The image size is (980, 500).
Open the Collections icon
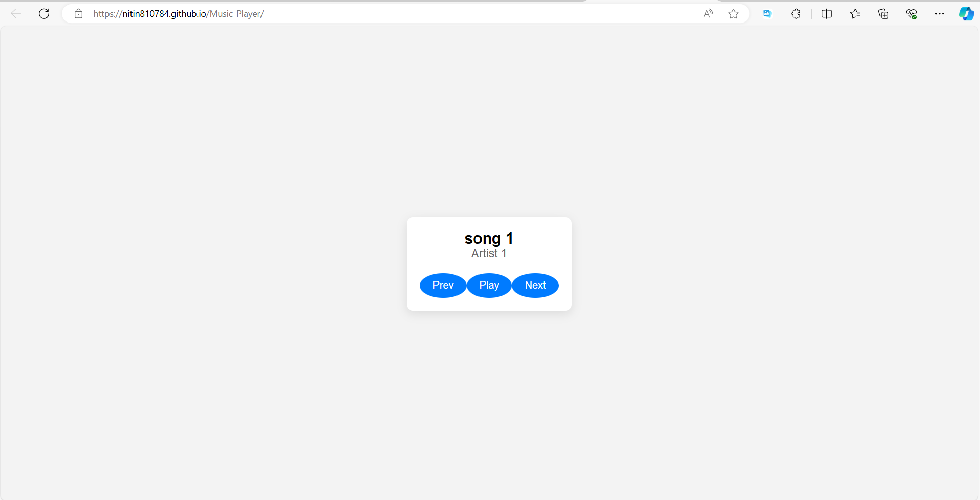pos(883,14)
